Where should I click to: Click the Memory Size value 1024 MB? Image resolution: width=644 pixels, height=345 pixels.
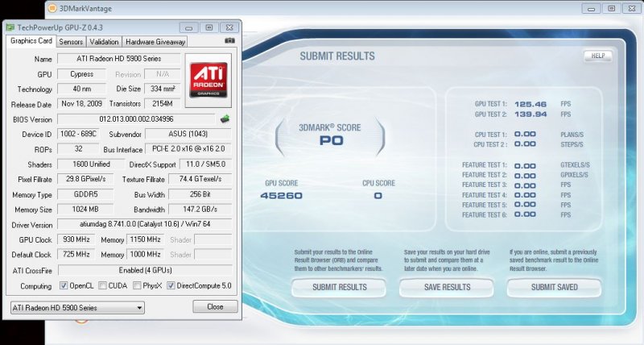(85, 210)
